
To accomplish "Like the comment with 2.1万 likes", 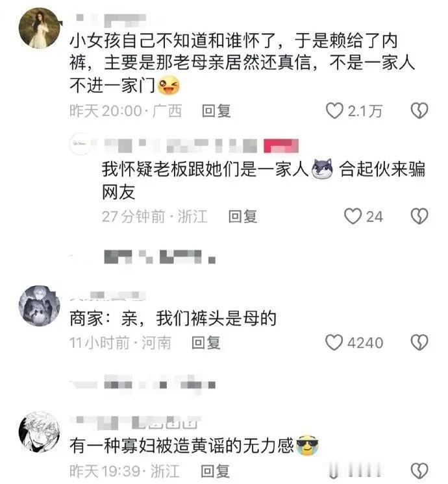I will click(334, 110).
